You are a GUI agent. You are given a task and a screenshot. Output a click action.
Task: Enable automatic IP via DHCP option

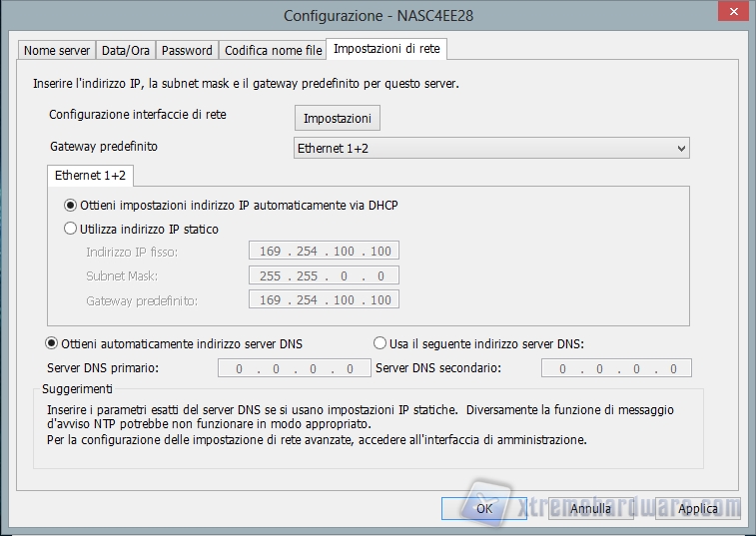(x=71, y=205)
